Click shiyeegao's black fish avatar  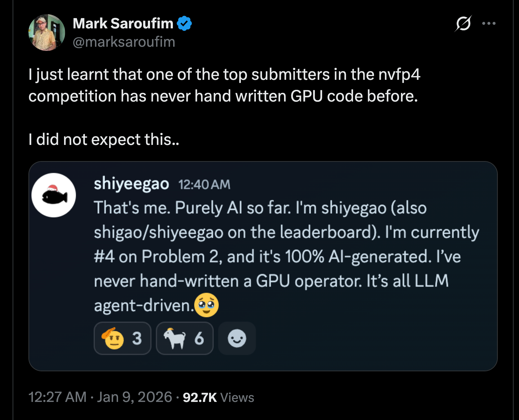(54, 195)
